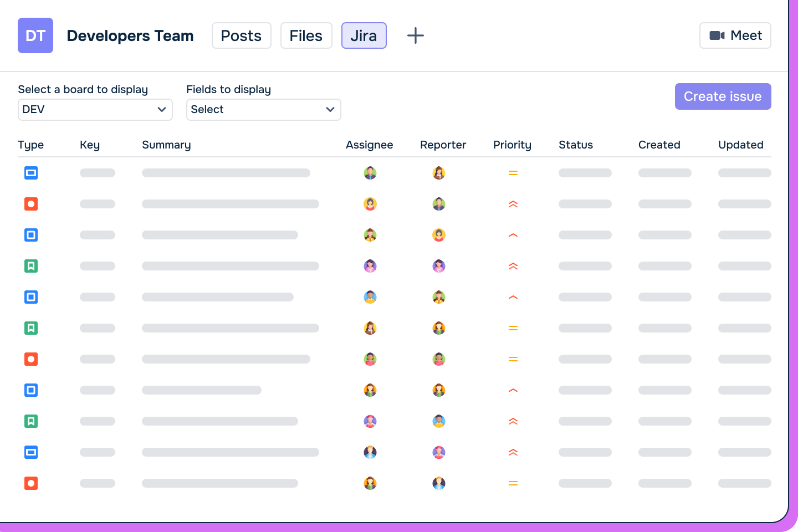Viewport: 798px width, 532px height.
Task: Switch to the Files tab
Action: click(306, 35)
